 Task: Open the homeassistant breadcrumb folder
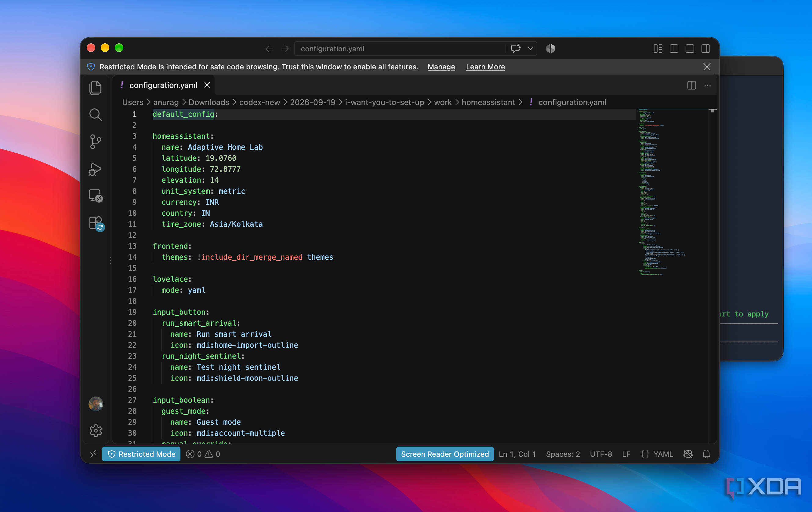(x=488, y=102)
